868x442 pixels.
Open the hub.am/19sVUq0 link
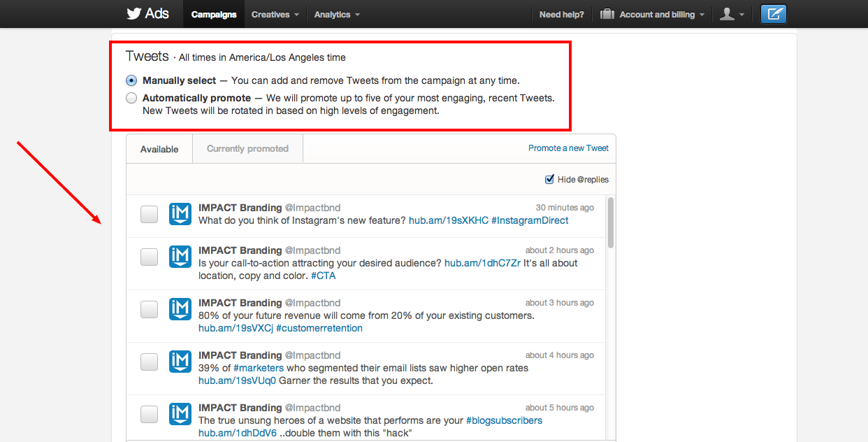click(x=237, y=380)
